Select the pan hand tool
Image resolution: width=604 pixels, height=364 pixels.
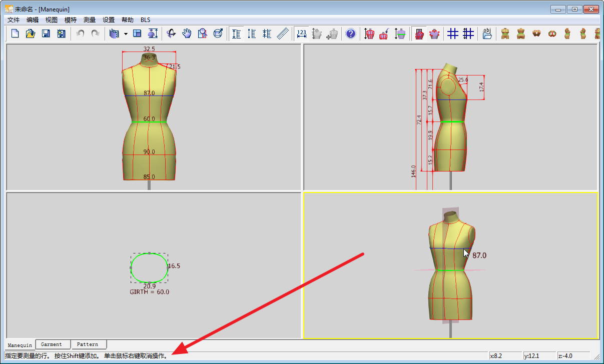187,33
